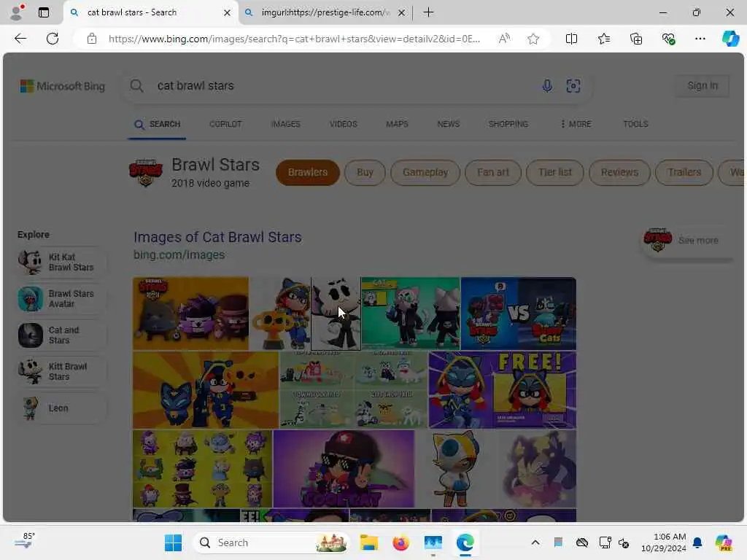Screen dimensions: 747x560
Task: Open Brawl Stars Avatar explore item
Action: pyautogui.click(x=63, y=299)
